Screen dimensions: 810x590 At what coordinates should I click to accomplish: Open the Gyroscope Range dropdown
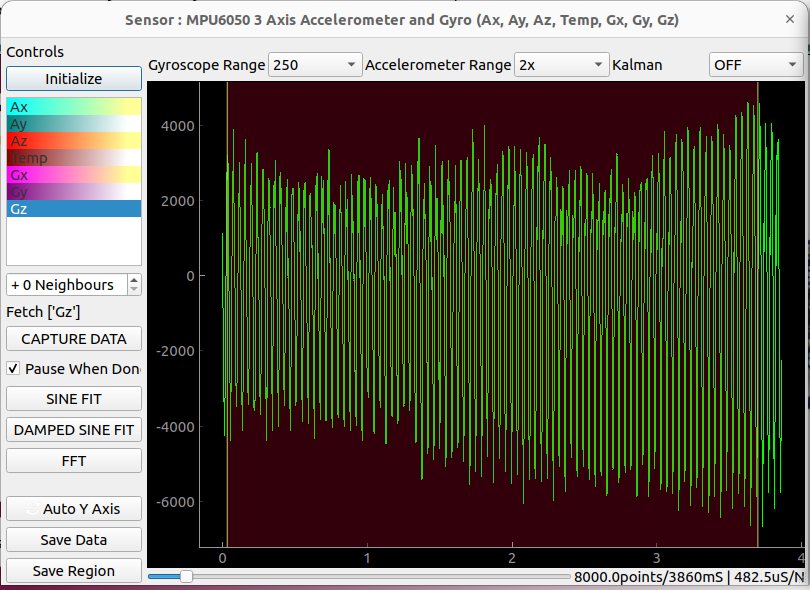[314, 65]
